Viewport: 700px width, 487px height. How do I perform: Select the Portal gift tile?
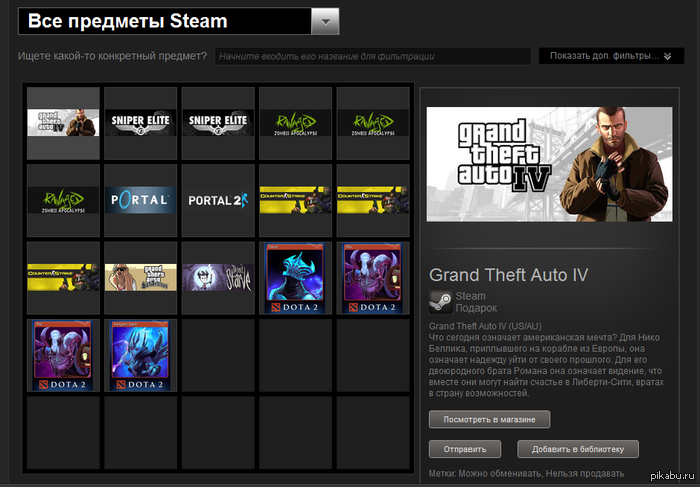point(141,200)
